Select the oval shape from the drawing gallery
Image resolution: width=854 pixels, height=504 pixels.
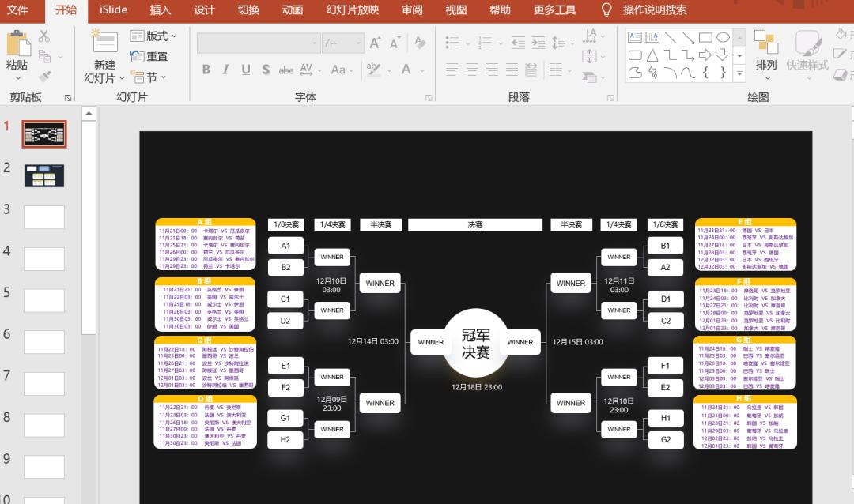coord(724,37)
